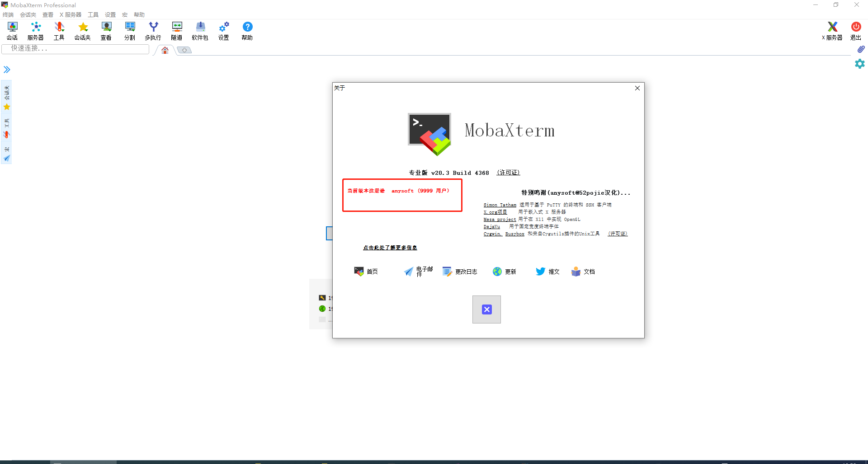The height and width of the screenshot is (464, 868).
Task: Click the (许可证) link after Unix工具
Action: click(618, 234)
